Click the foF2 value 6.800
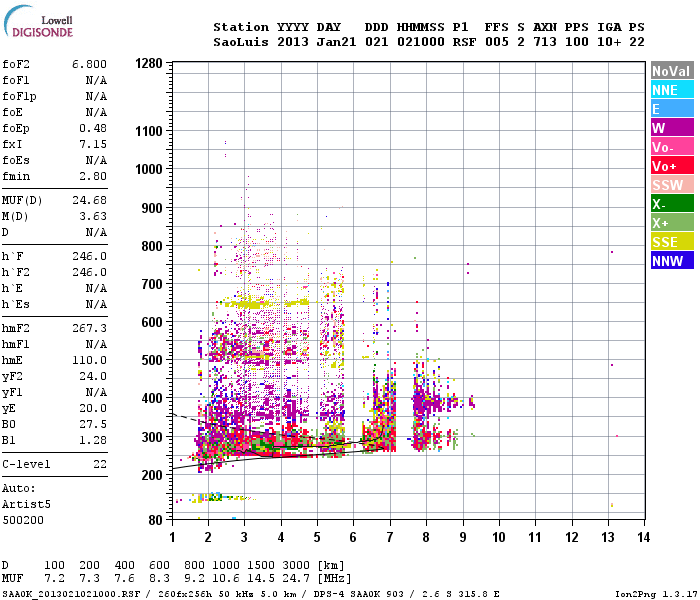The height and width of the screenshot is (600, 700). tap(89, 64)
